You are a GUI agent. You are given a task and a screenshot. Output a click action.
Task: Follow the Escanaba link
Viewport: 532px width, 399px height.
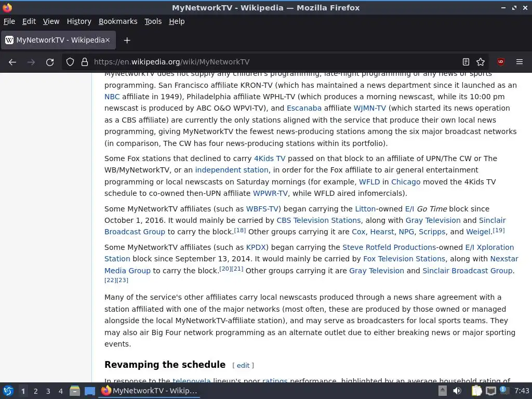point(304,108)
